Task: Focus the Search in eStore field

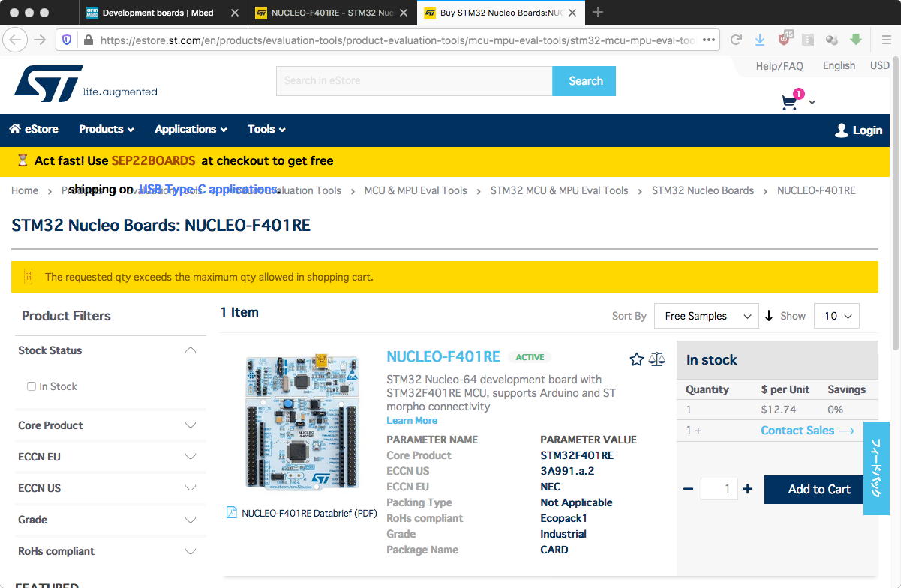Action: (414, 81)
